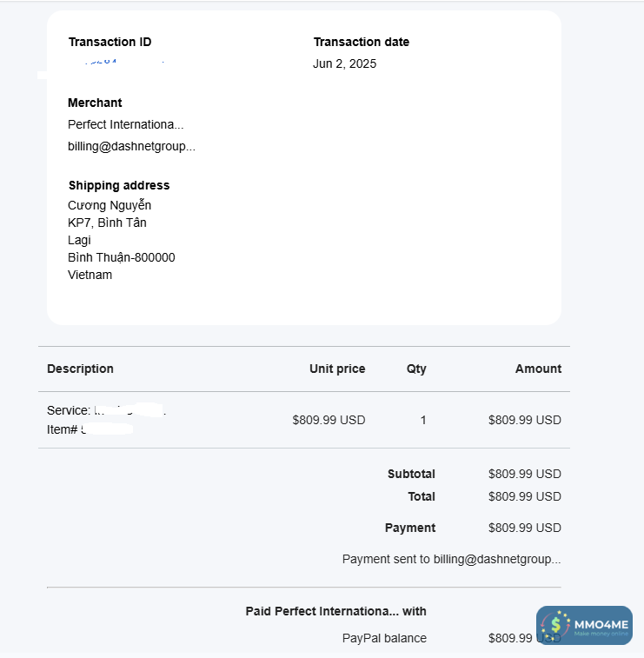Click Vietnam in the shipping address
Image resolution: width=644 pixels, height=658 pixels.
click(90, 275)
